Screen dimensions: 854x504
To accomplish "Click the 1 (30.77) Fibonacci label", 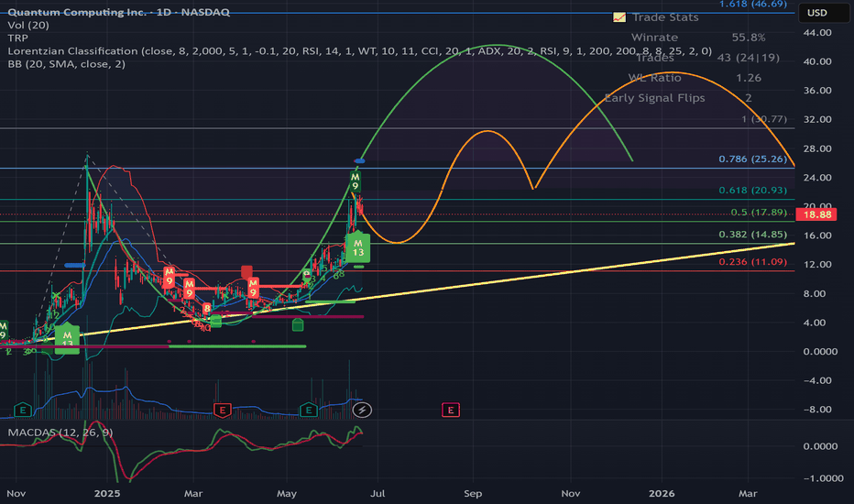I will click(764, 119).
